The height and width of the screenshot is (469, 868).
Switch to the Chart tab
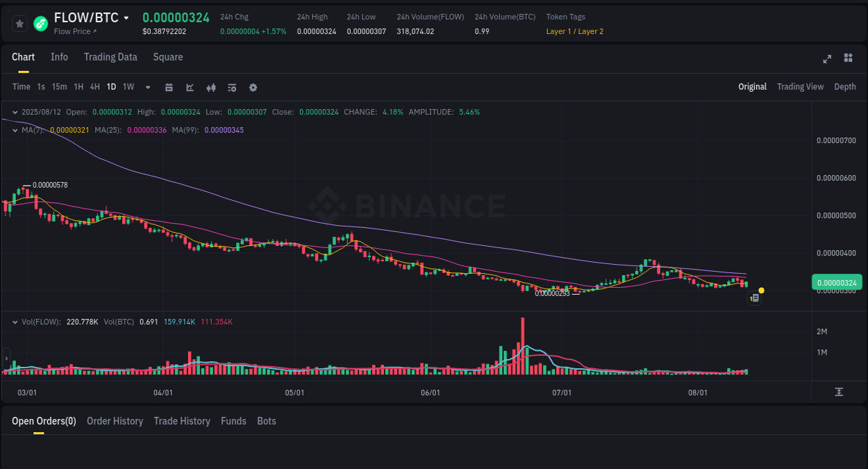pyautogui.click(x=23, y=57)
